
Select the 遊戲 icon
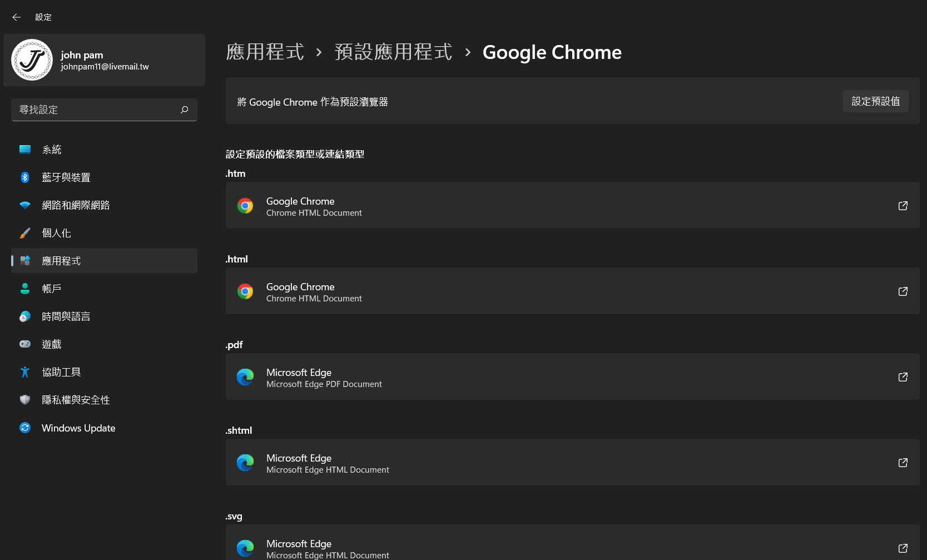coord(25,344)
